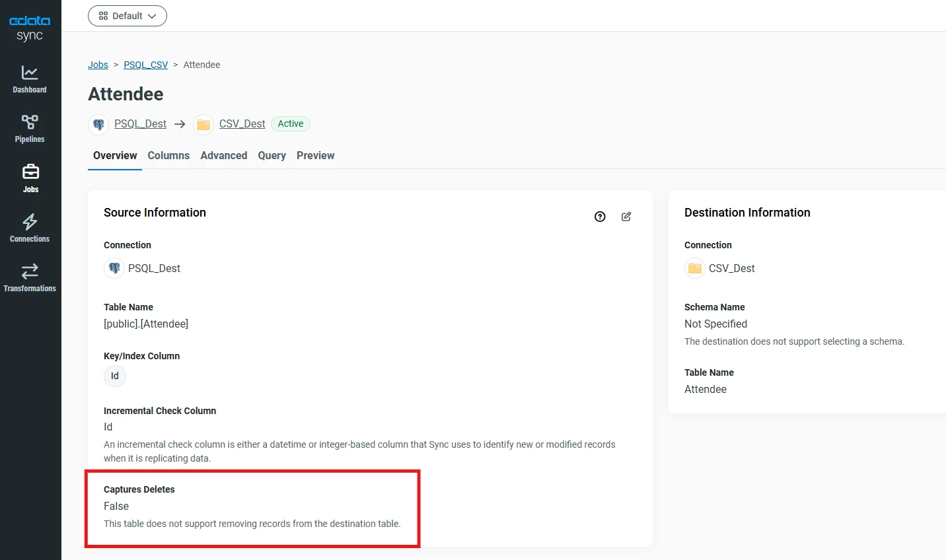
Task: Click the Id key column chip
Action: (x=115, y=376)
